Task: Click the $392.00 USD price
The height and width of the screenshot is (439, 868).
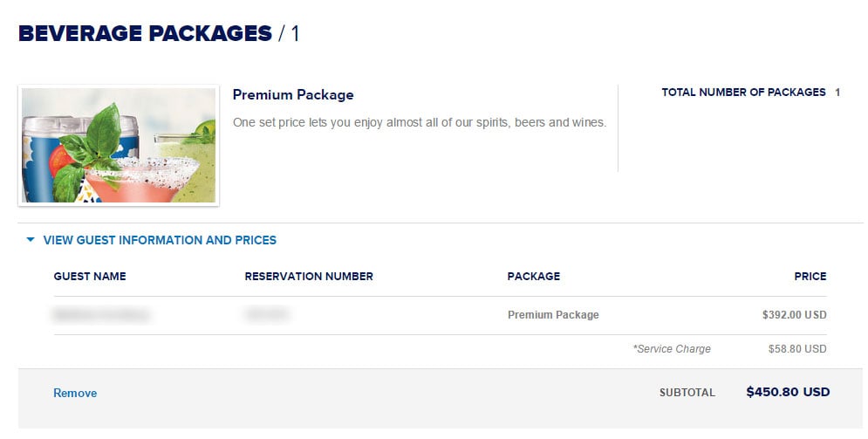Action: (795, 315)
